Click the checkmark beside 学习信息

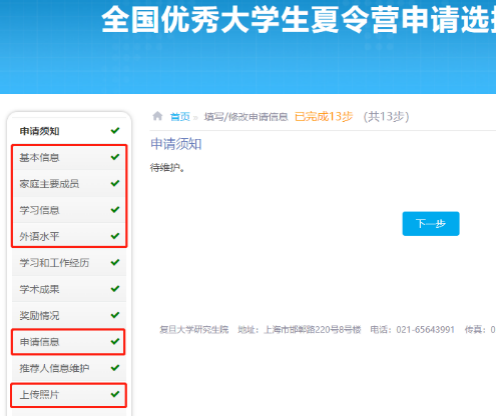click(115, 209)
